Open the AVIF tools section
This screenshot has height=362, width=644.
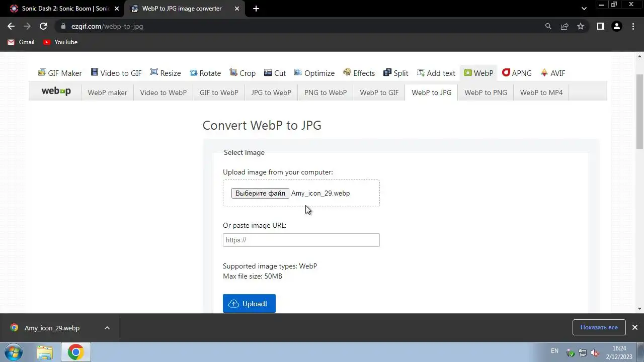553,73
